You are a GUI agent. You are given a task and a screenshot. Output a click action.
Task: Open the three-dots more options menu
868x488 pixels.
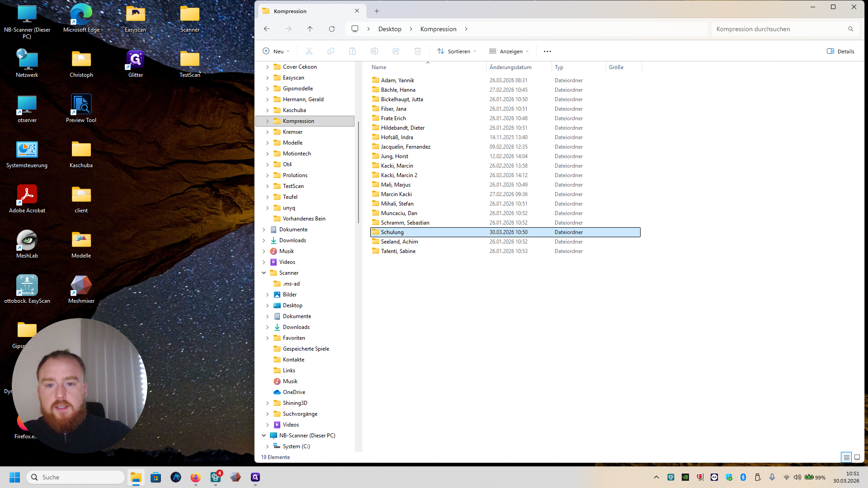(x=547, y=52)
